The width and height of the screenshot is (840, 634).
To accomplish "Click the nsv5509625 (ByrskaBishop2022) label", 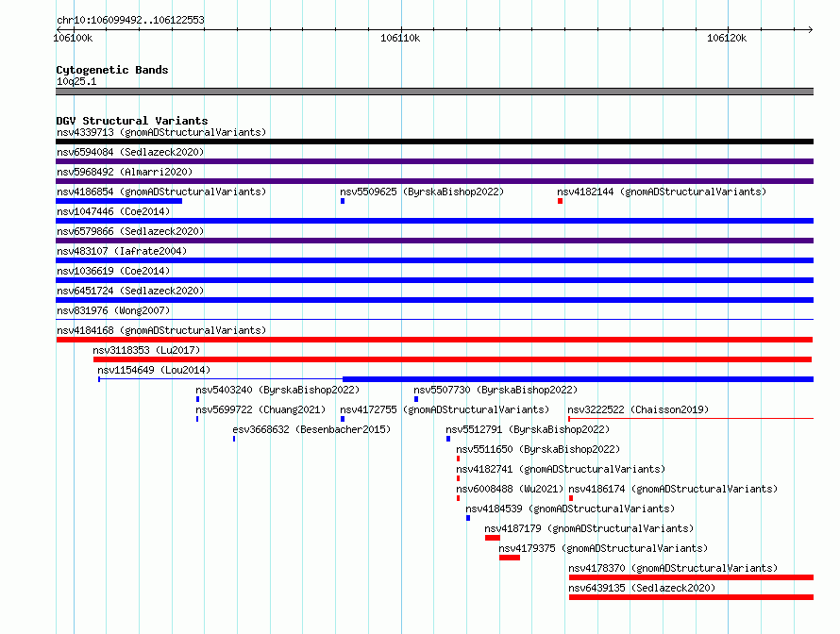I will point(422,192).
